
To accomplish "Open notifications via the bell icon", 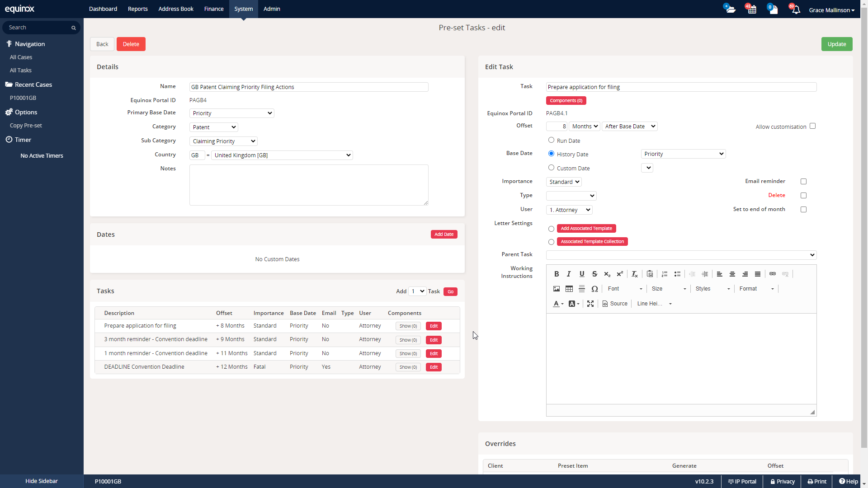I will [x=797, y=9].
